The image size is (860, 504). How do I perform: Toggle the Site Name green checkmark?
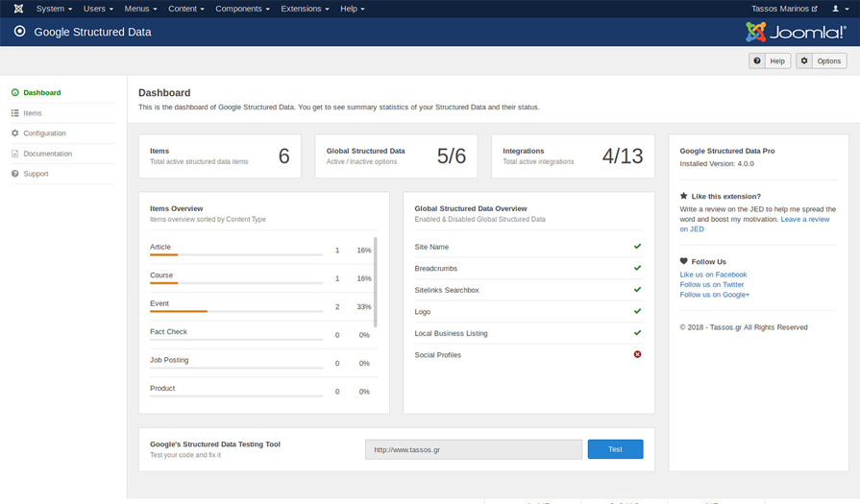click(637, 247)
